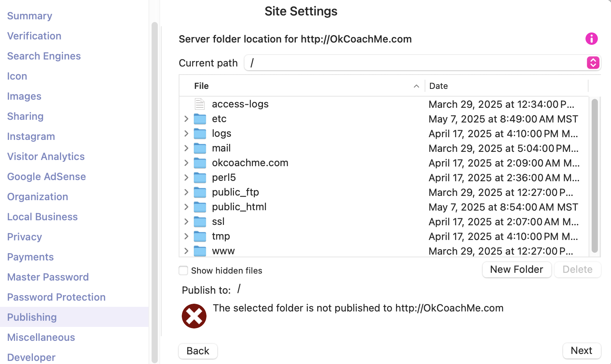
Task: Open Images settings
Action: click(x=24, y=96)
